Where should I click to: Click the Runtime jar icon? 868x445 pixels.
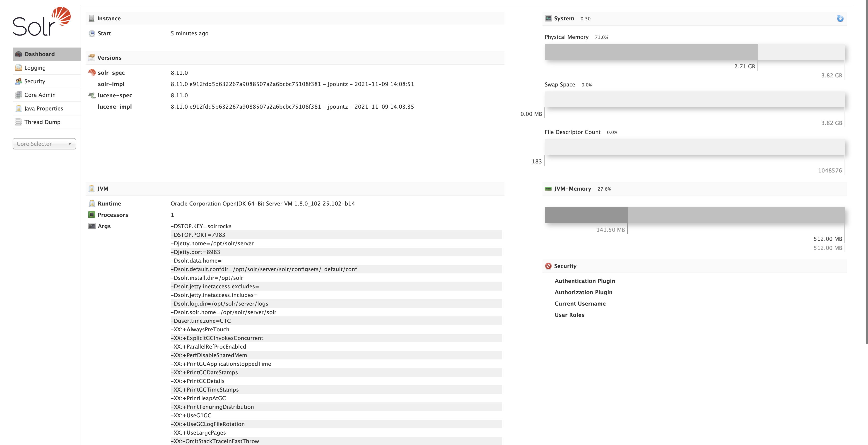92,203
